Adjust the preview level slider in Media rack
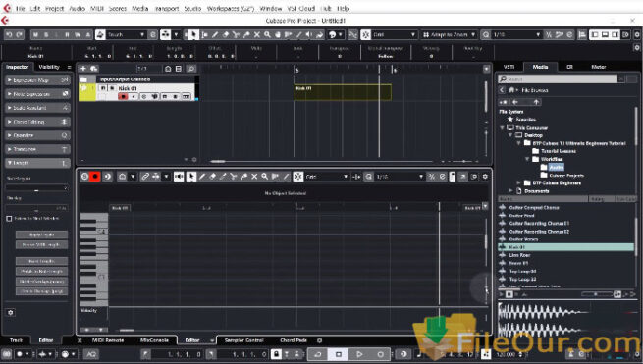 point(596,294)
